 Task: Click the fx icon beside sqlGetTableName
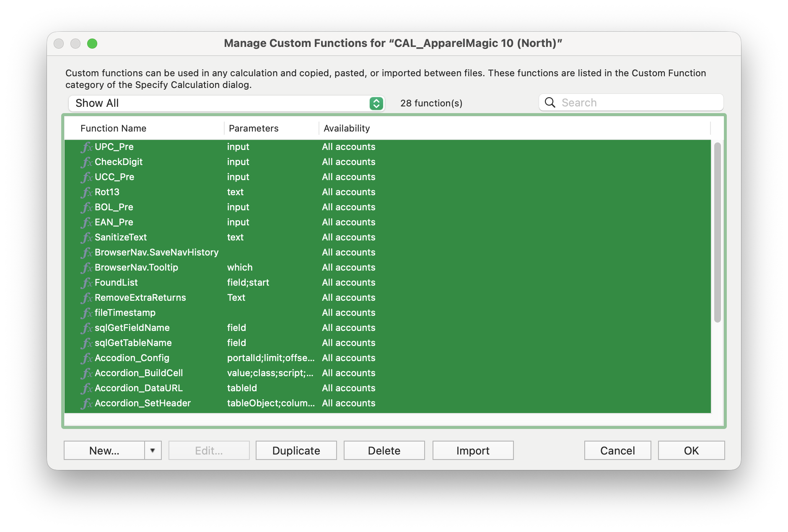tap(87, 343)
